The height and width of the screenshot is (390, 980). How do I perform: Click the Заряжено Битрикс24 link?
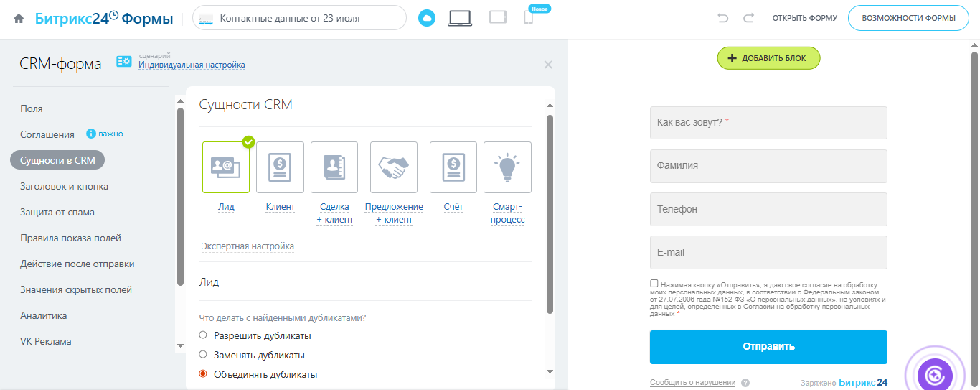click(844, 383)
